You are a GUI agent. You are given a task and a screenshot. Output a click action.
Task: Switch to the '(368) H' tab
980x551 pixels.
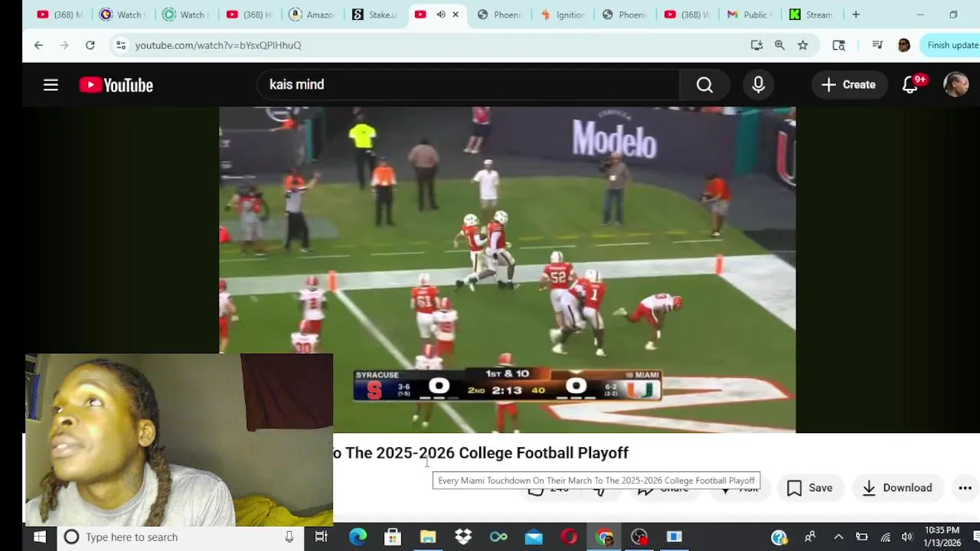(x=248, y=15)
